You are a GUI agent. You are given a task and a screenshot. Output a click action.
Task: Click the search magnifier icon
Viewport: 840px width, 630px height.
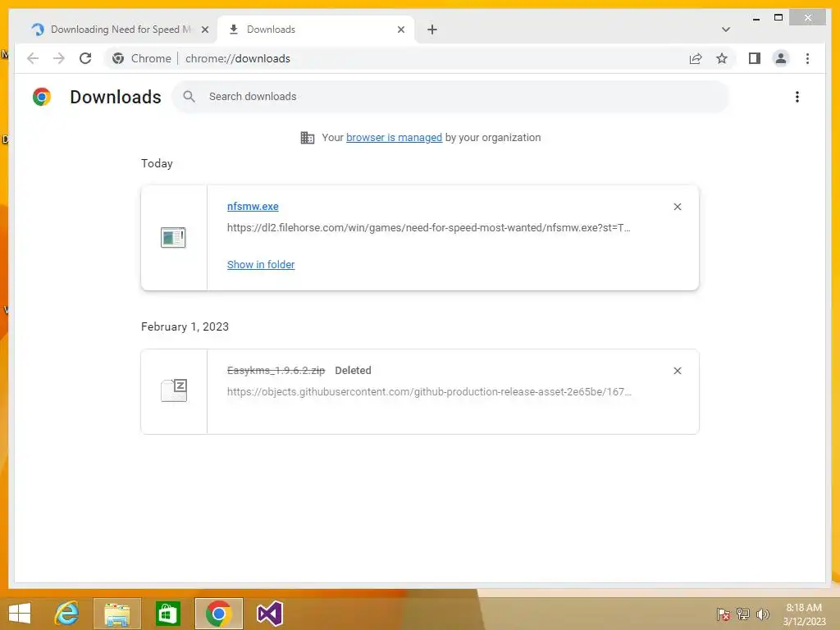189,97
